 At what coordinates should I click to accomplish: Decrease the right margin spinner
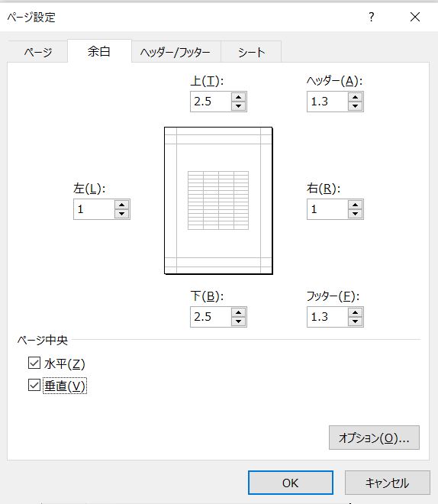(355, 214)
